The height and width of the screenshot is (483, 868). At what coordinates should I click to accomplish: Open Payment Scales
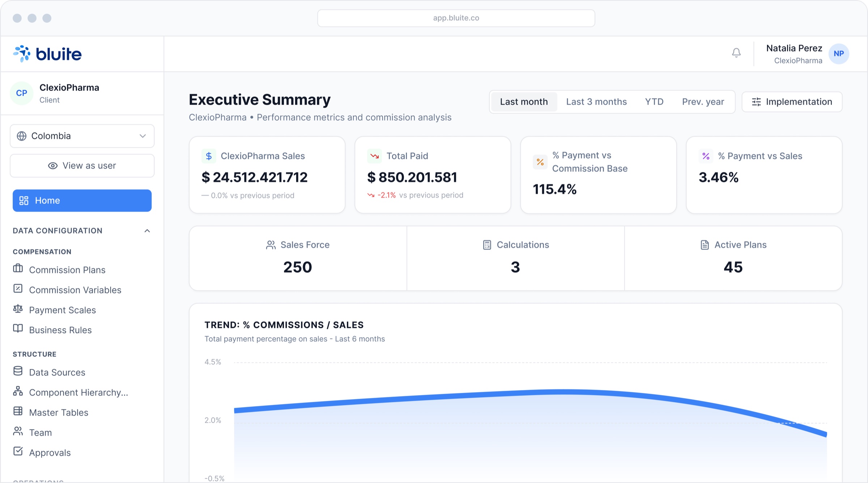point(63,310)
